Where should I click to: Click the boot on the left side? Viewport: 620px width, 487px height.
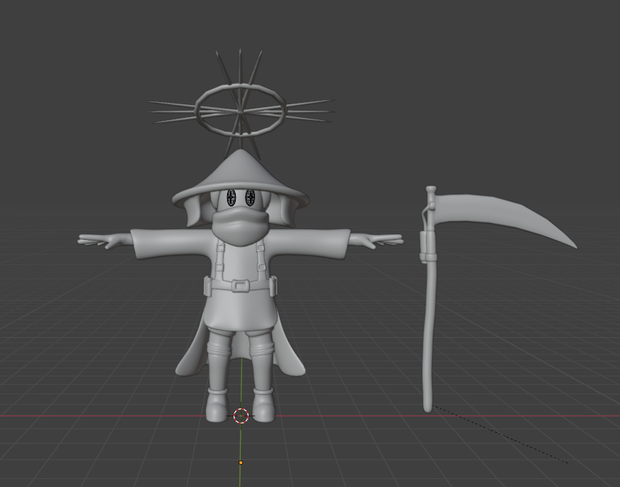pos(217,405)
